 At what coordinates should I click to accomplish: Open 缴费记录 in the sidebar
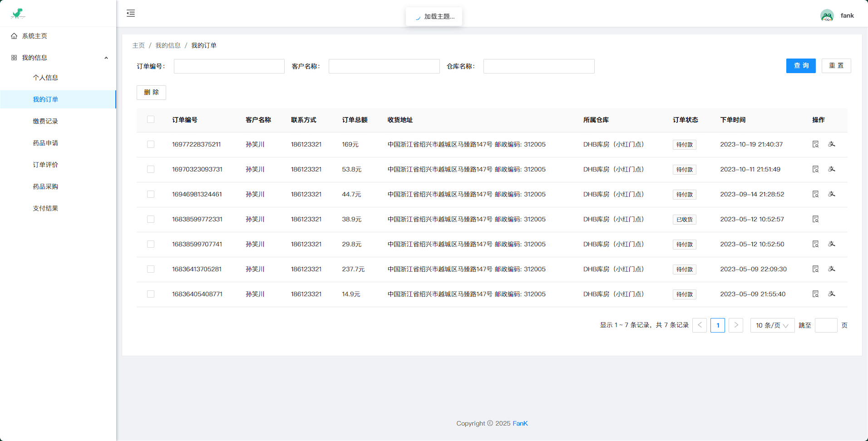click(x=45, y=121)
